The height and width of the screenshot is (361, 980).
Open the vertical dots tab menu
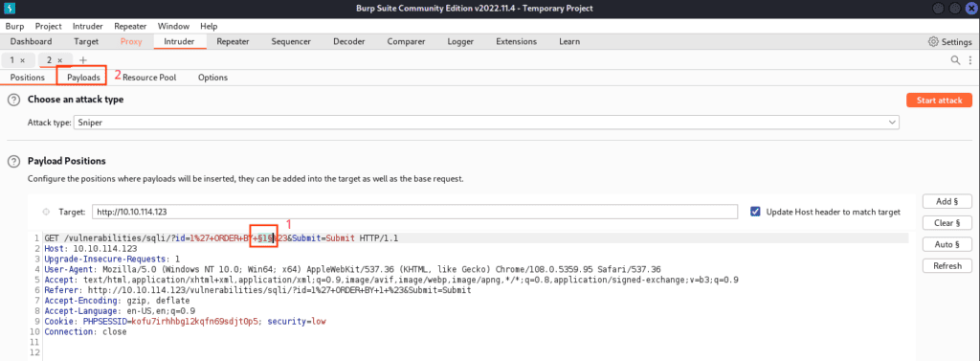click(x=970, y=60)
